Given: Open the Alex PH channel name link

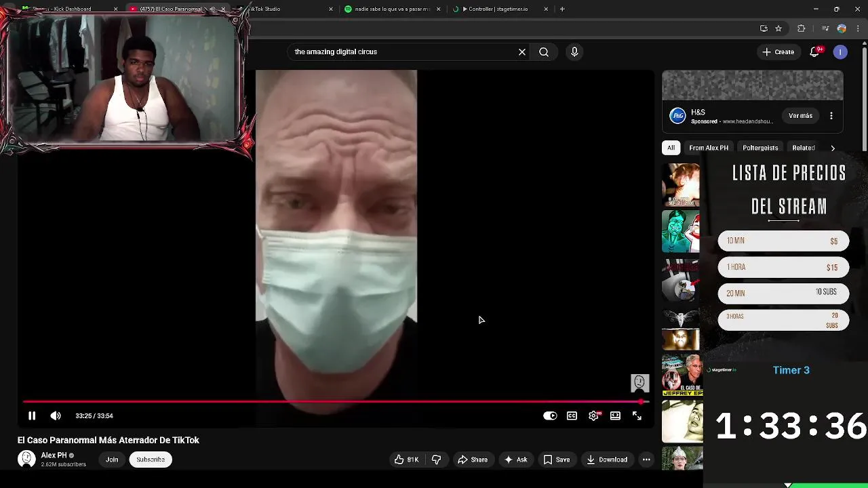Looking at the screenshot, I should (54, 455).
